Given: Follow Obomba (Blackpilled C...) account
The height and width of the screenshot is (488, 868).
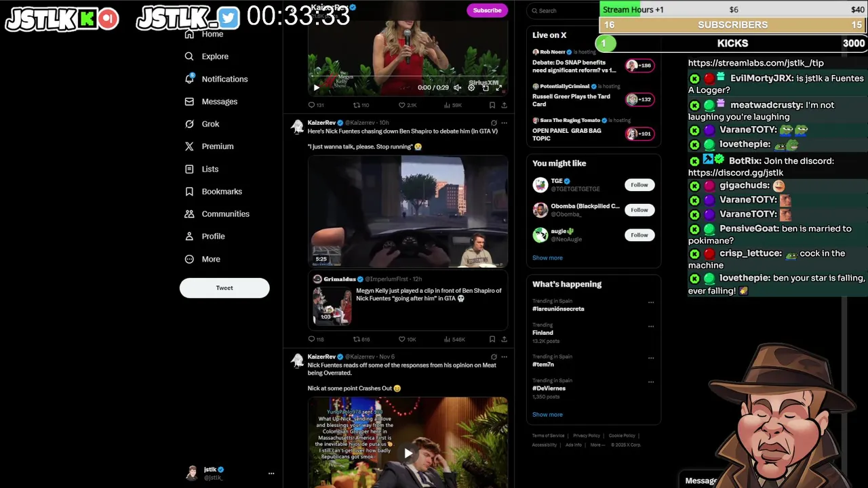Looking at the screenshot, I should click(x=639, y=210).
